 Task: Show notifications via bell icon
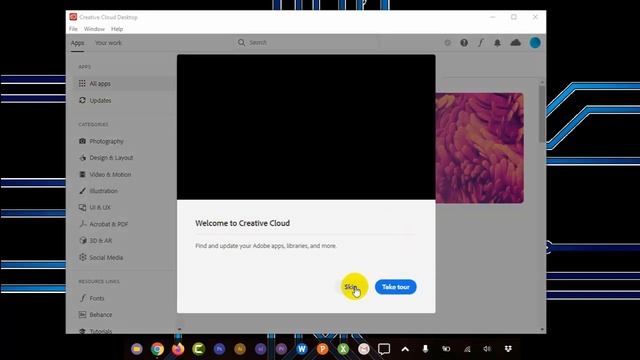point(497,42)
